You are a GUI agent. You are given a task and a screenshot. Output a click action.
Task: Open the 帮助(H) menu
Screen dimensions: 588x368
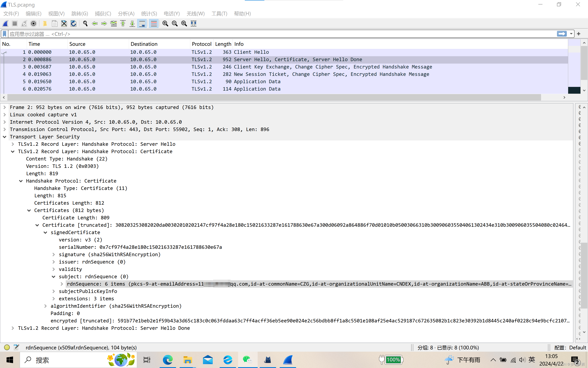(242, 14)
